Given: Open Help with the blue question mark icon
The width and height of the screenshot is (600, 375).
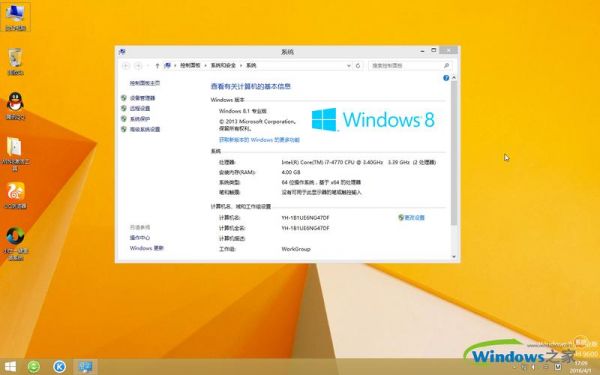Looking at the screenshot, I should [x=446, y=78].
